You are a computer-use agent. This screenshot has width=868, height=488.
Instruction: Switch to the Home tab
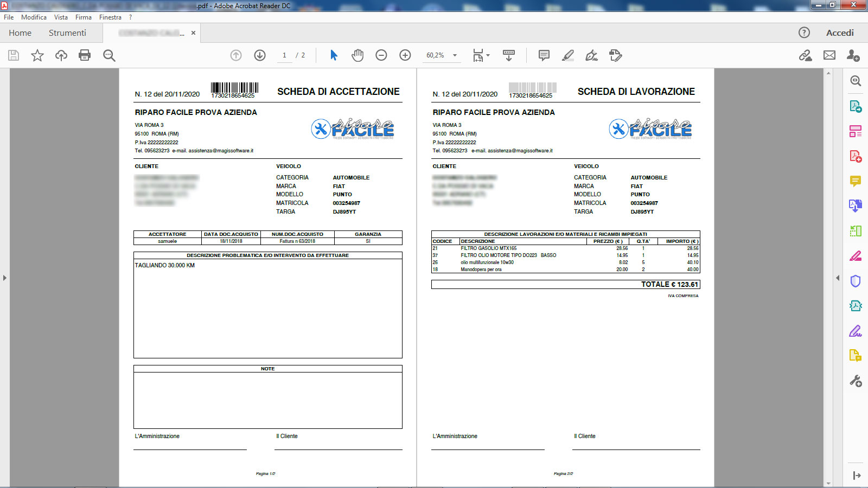pyautogui.click(x=20, y=33)
